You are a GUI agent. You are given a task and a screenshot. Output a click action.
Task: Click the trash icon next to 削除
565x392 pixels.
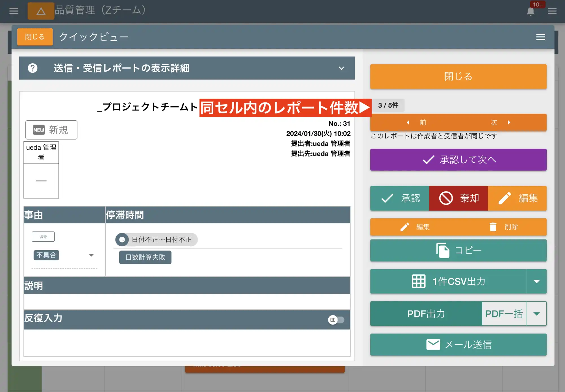[493, 227]
